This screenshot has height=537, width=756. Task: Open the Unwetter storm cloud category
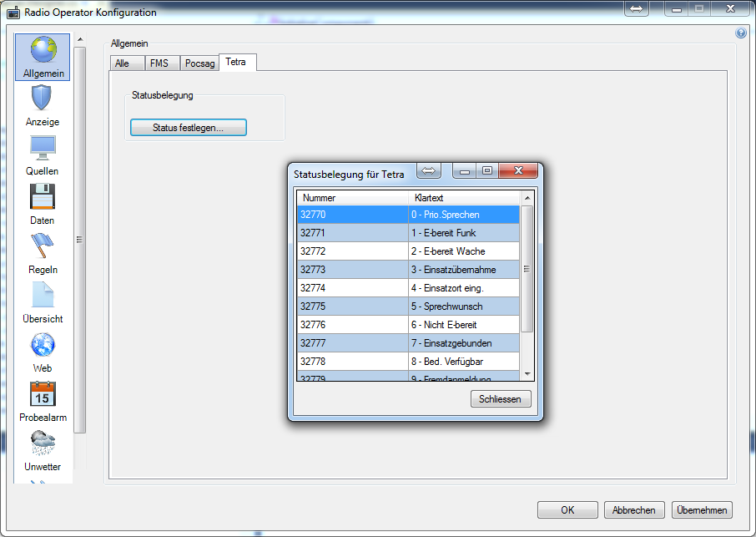point(42,450)
